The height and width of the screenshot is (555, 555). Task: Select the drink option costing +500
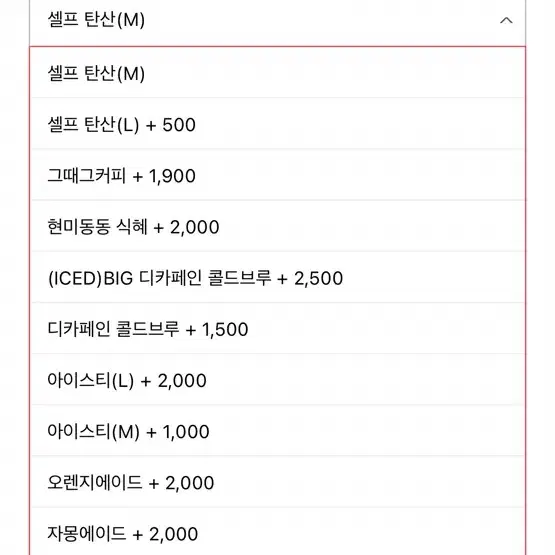[x=278, y=124]
